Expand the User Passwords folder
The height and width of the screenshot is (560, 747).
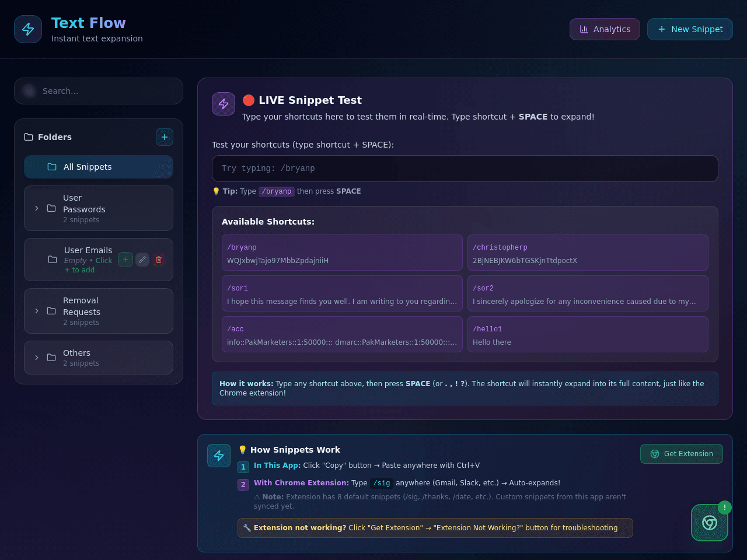coord(37,208)
